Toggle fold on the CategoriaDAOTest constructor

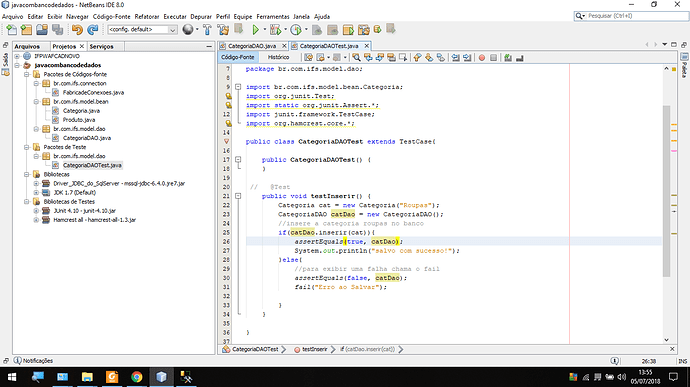[238, 159]
